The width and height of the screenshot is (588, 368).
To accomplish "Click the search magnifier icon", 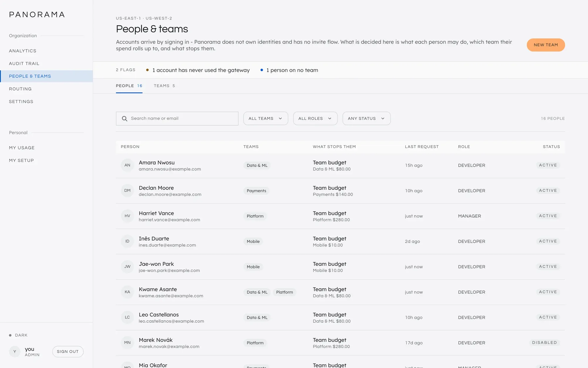I will click(x=125, y=119).
